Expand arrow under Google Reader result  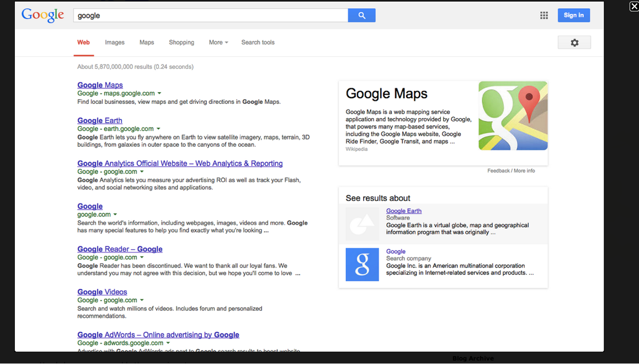142,258
